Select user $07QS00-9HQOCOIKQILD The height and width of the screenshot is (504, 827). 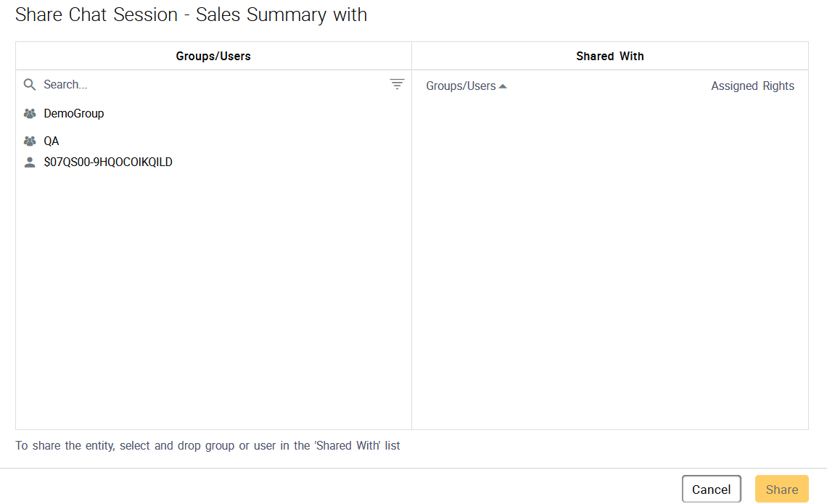(x=108, y=162)
